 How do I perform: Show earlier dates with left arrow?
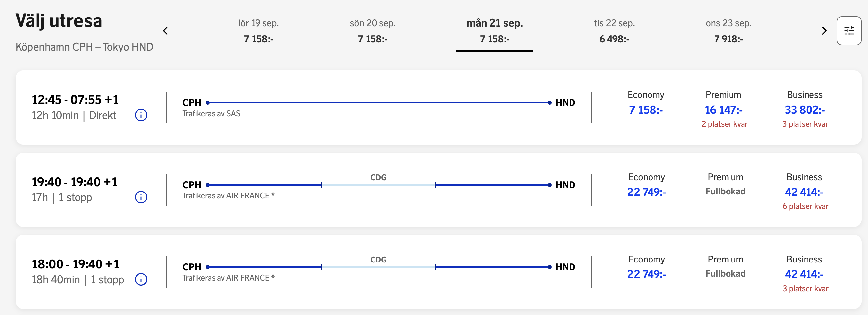[x=165, y=31]
